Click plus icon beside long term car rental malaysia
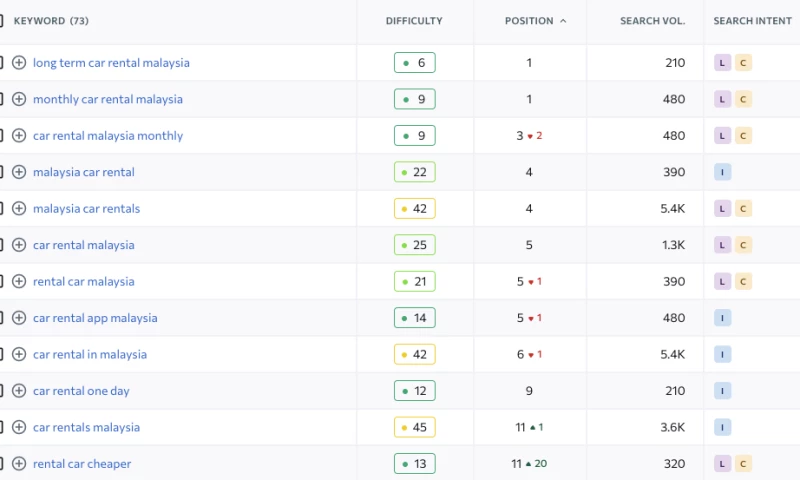Screen dimensions: 800x480 (x=19, y=63)
